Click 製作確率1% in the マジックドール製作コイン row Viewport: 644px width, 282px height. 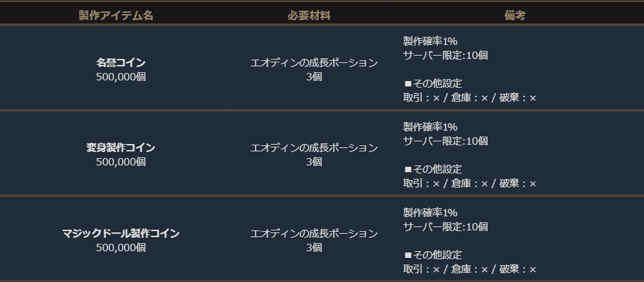[x=430, y=212]
